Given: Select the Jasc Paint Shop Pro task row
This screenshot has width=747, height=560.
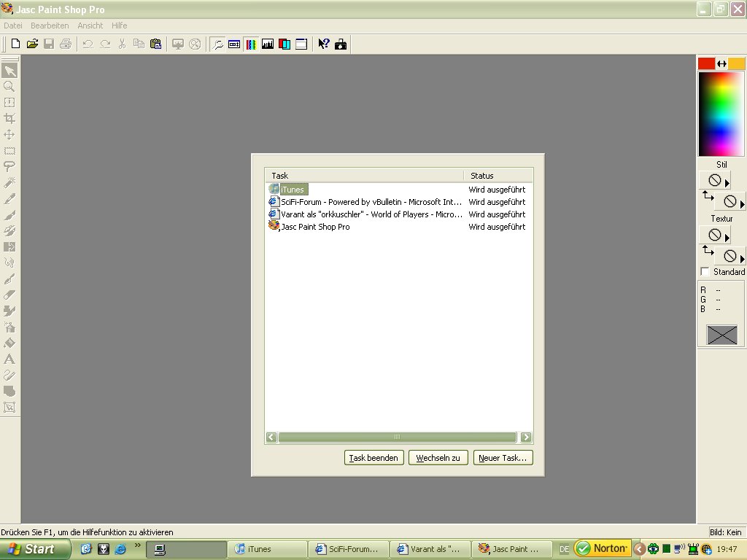Looking at the screenshot, I should [x=398, y=227].
